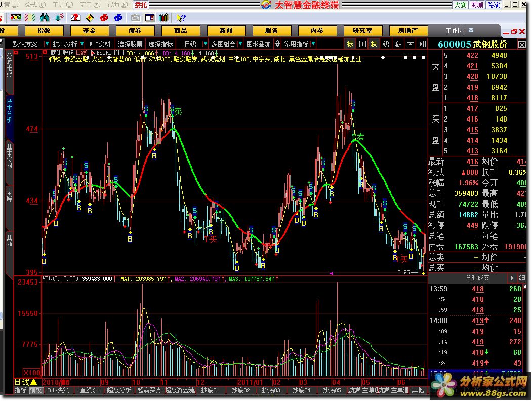The height and width of the screenshot is (401, 532).
Task: Open the 大赛 title bar button
Action: pos(461,5)
